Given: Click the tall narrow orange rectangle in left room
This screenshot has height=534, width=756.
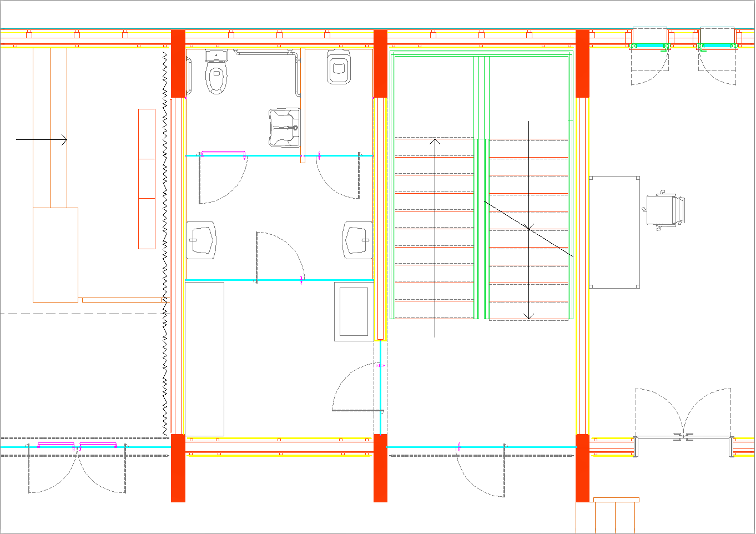Looking at the screenshot, I should click(x=147, y=179).
